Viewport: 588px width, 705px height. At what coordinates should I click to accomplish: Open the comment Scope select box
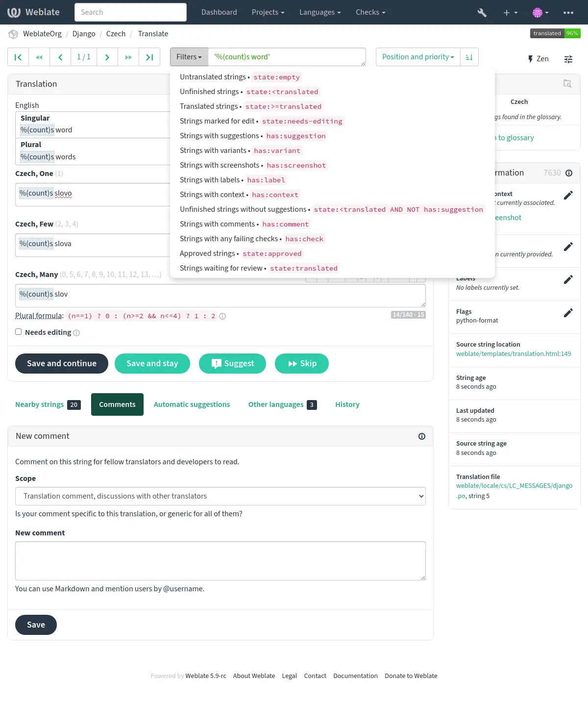[x=220, y=496]
